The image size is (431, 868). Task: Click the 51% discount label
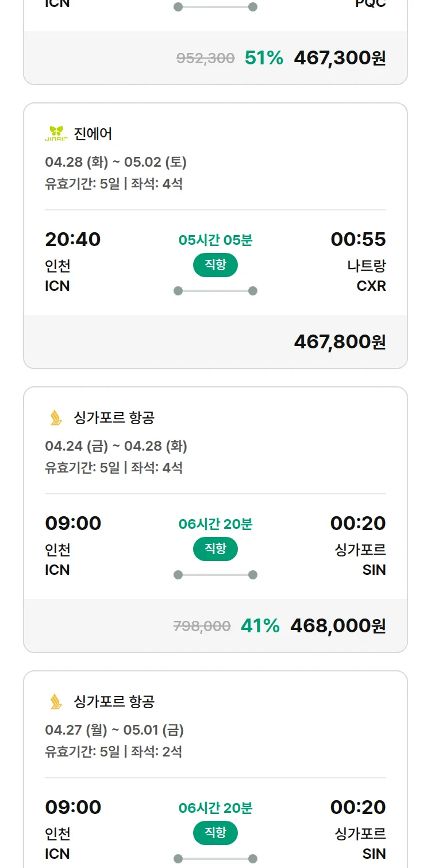264,58
